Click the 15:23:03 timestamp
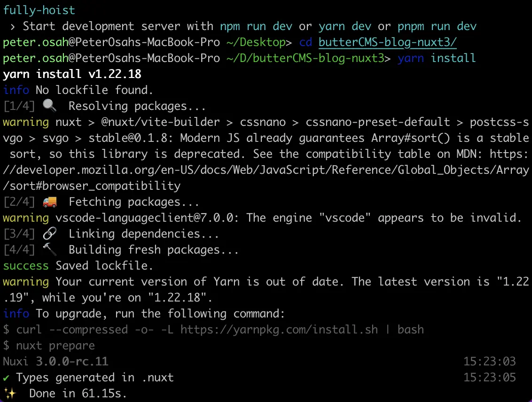The width and height of the screenshot is (532, 402). [x=490, y=361]
